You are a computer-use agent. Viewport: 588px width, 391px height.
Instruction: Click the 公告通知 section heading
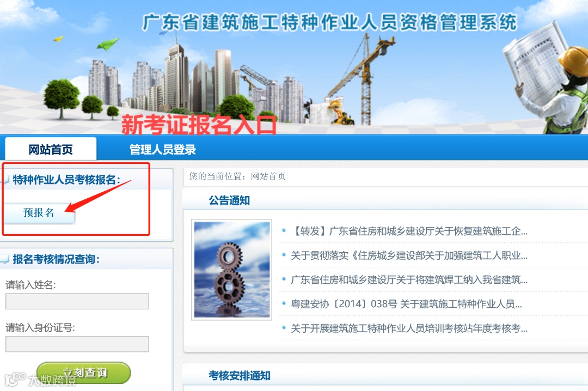229,200
